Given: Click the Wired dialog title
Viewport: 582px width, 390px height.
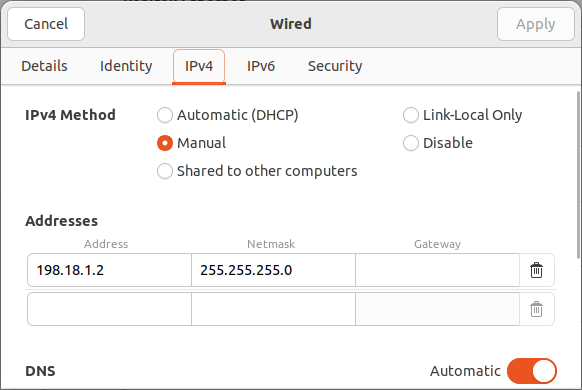Looking at the screenshot, I should (x=291, y=24).
